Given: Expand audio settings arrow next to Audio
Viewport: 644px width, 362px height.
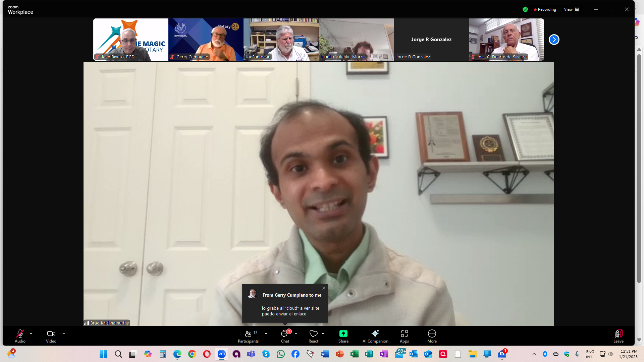Looking at the screenshot, I should pyautogui.click(x=31, y=334).
